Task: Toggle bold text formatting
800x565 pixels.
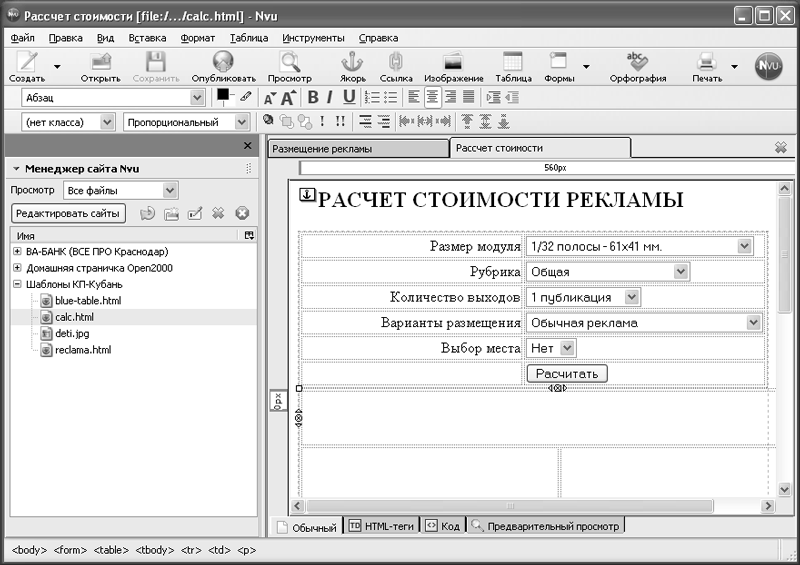Action: pyautogui.click(x=312, y=97)
